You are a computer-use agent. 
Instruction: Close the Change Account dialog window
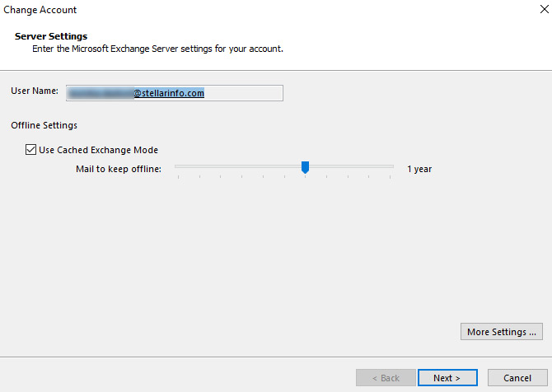tap(536, 10)
